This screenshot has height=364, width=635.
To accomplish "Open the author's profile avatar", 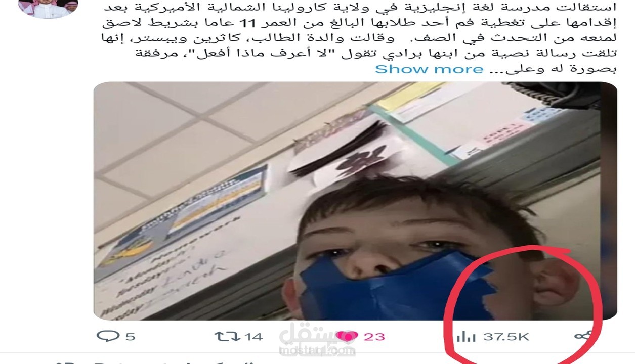I will coord(48,9).
